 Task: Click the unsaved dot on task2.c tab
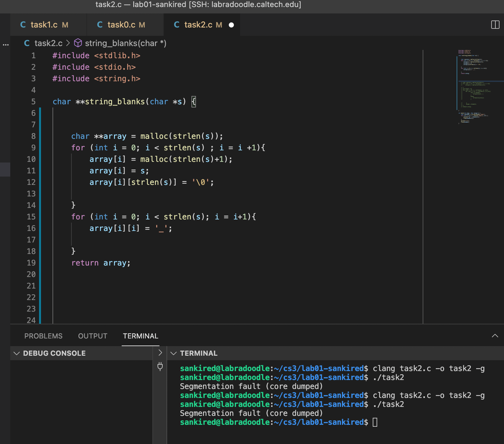coord(231,25)
